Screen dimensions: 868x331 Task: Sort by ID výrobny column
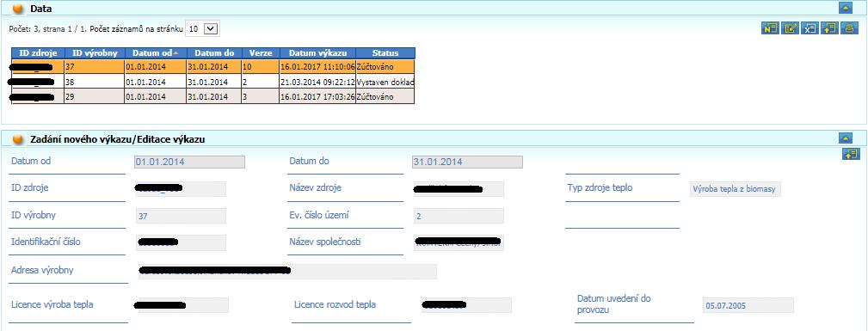(x=94, y=53)
